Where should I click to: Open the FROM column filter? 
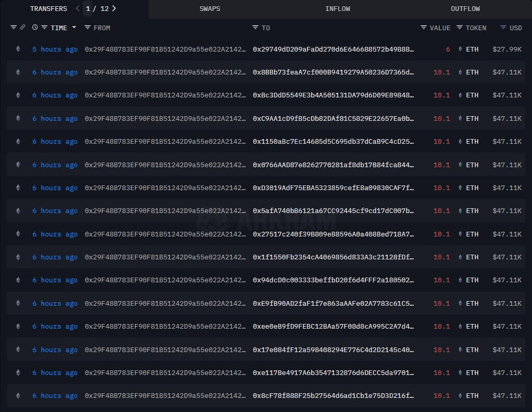click(88, 28)
